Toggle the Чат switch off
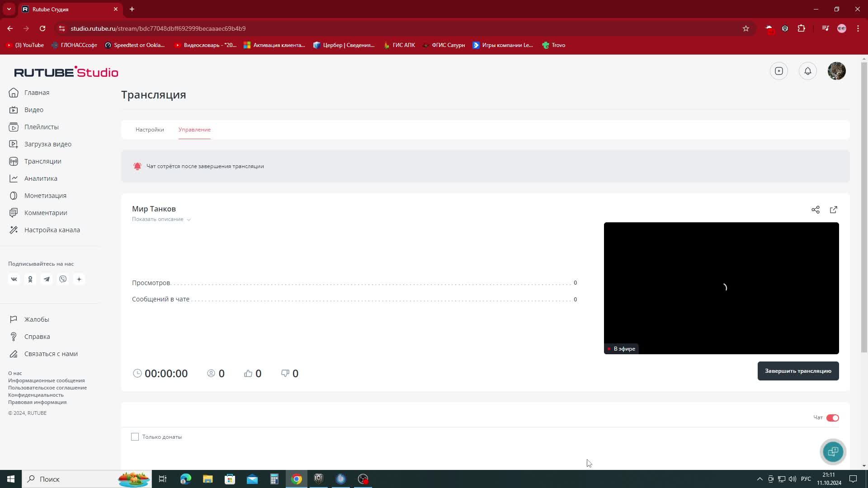 (x=832, y=418)
